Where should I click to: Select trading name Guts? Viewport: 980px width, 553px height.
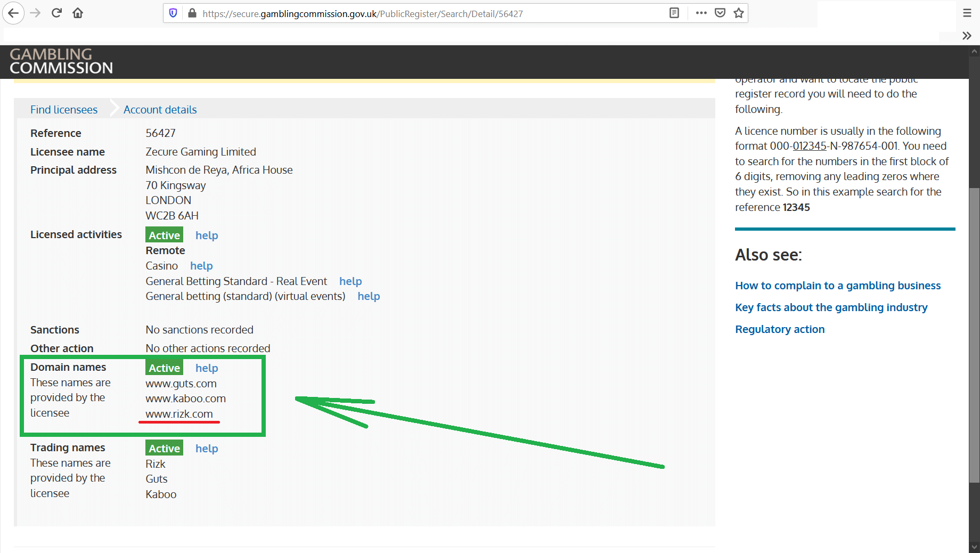(157, 479)
